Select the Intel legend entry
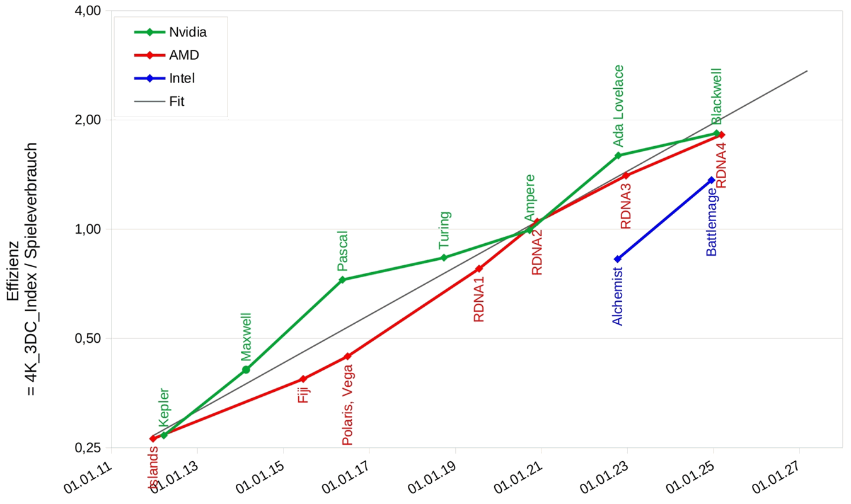Viewport: 851px width, 504px height. coord(182,78)
